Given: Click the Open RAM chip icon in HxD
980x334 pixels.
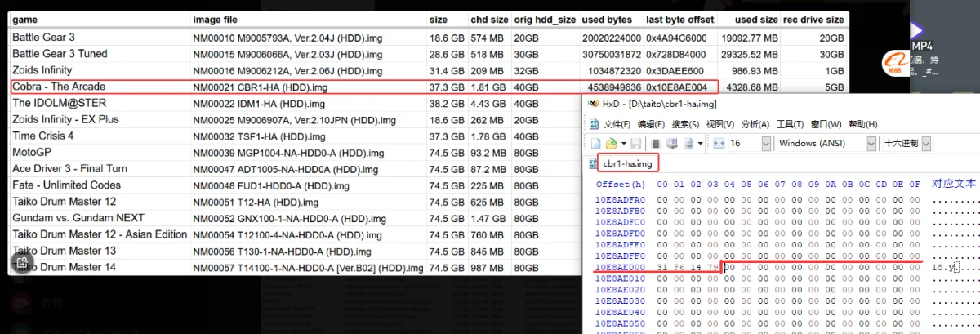Looking at the screenshot, I should tap(656, 143).
